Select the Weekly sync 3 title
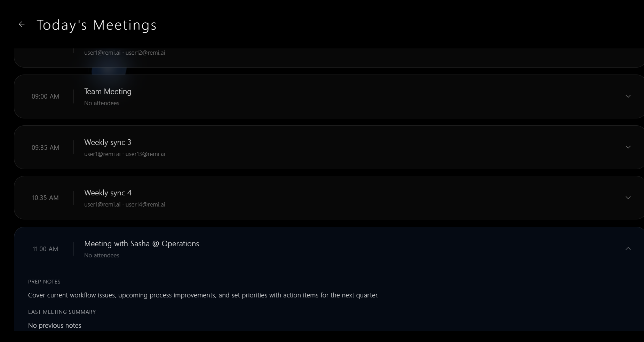This screenshot has height=342, width=644. [108, 142]
